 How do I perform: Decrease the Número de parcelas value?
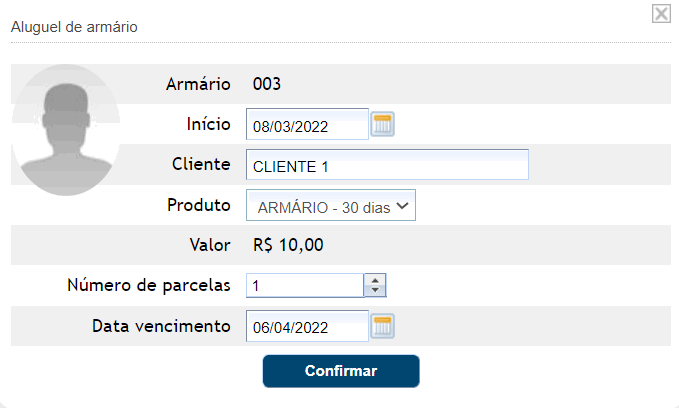tap(375, 291)
